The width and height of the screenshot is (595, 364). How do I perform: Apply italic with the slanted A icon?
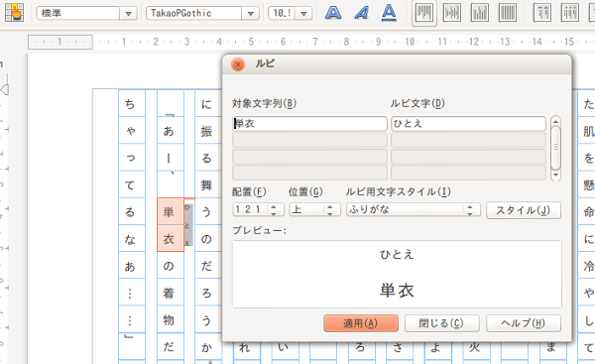pos(361,13)
